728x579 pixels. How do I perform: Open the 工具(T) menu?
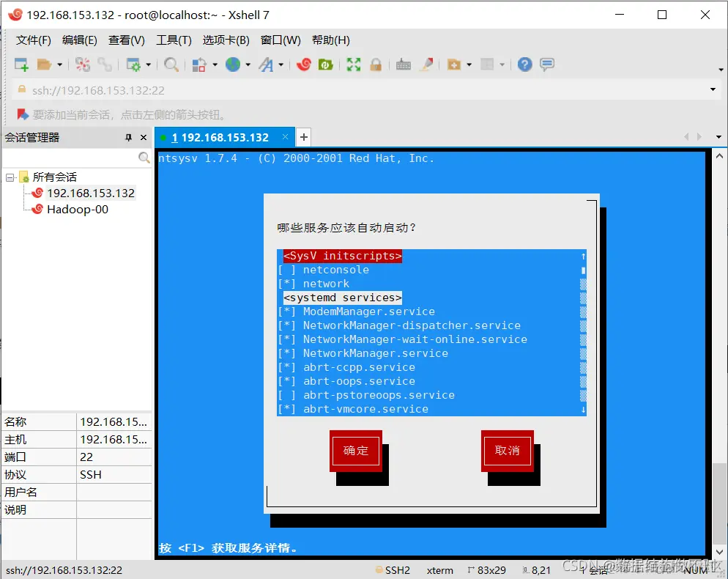(x=174, y=40)
